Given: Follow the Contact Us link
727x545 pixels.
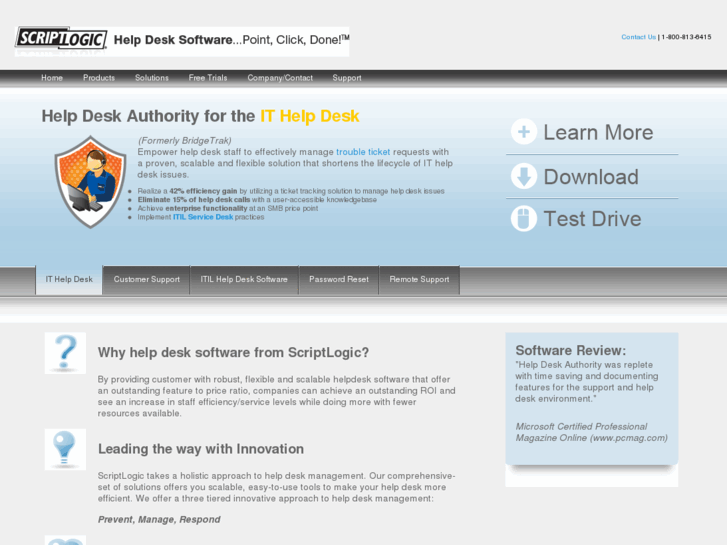Looking at the screenshot, I should pyautogui.click(x=638, y=37).
